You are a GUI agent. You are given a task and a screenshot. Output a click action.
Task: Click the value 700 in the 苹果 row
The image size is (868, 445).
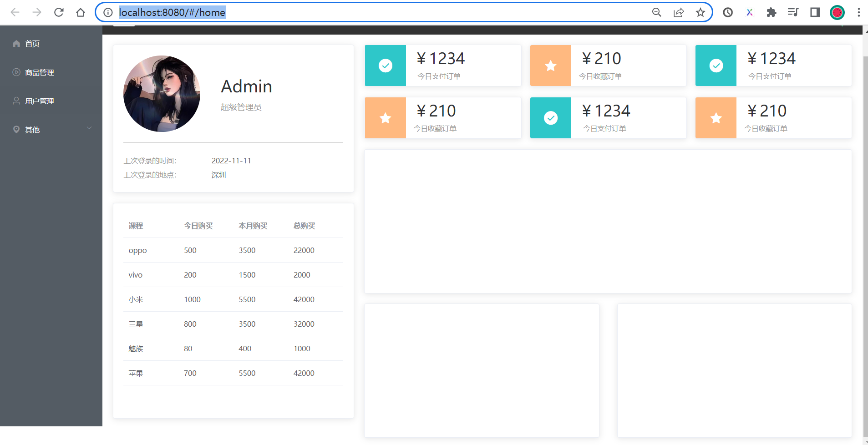190,373
